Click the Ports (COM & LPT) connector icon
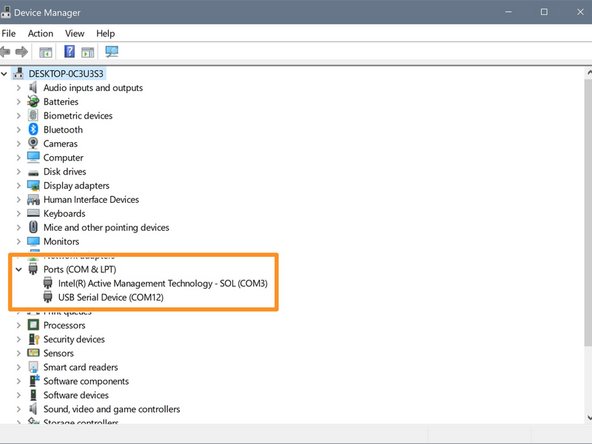The height and width of the screenshot is (444, 592). [33, 269]
